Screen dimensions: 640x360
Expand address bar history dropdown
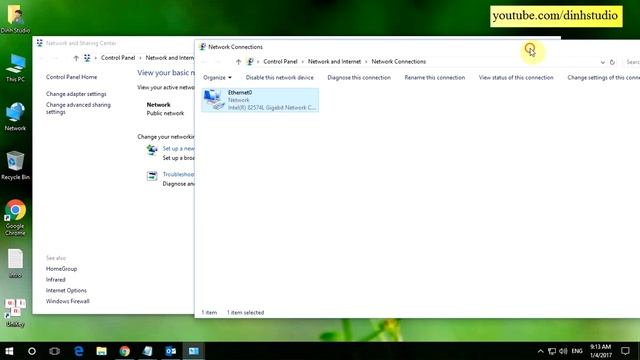click(602, 62)
